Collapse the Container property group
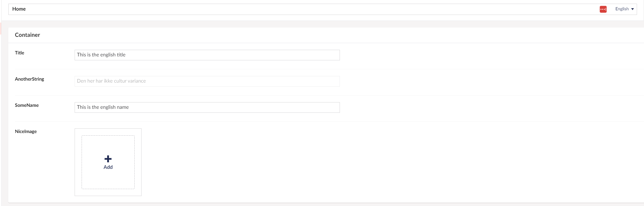This screenshot has width=644, height=206. coord(27,35)
